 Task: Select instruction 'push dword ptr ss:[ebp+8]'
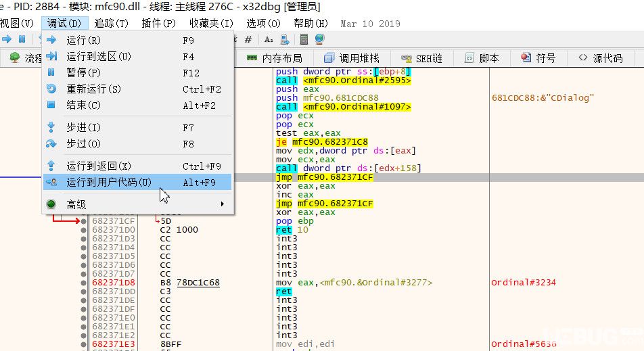[x=344, y=72]
